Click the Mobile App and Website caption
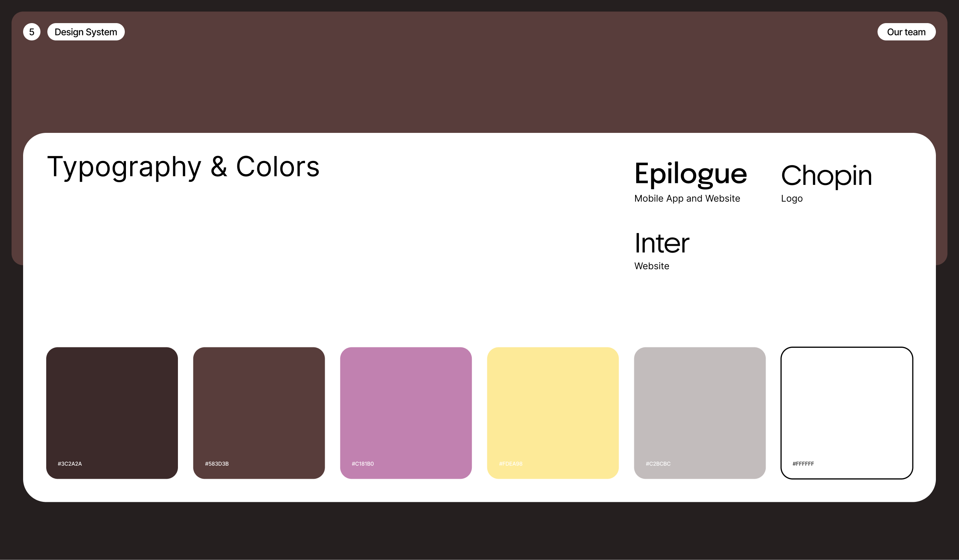The height and width of the screenshot is (560, 959). click(x=687, y=199)
